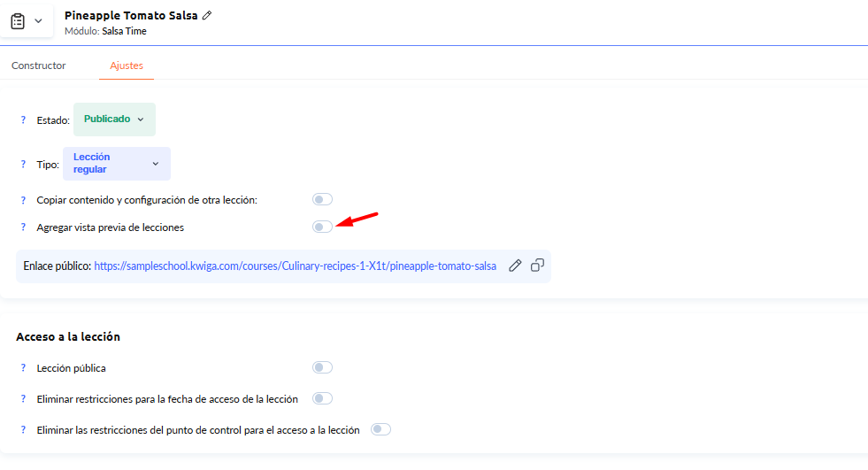Toggle Copiar contenido y configuración de otra lección
This screenshot has width=868, height=470.
point(322,199)
